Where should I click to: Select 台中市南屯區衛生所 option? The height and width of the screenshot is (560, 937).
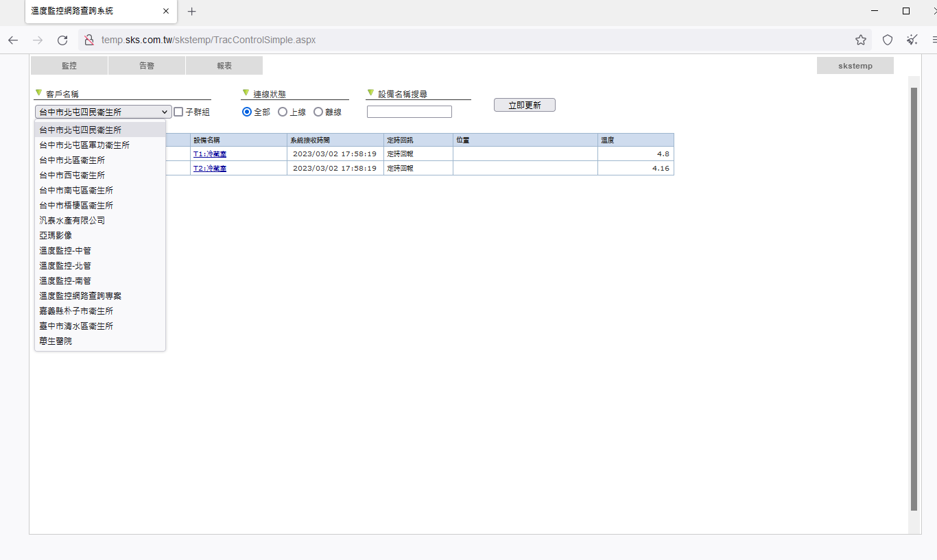[100, 191]
